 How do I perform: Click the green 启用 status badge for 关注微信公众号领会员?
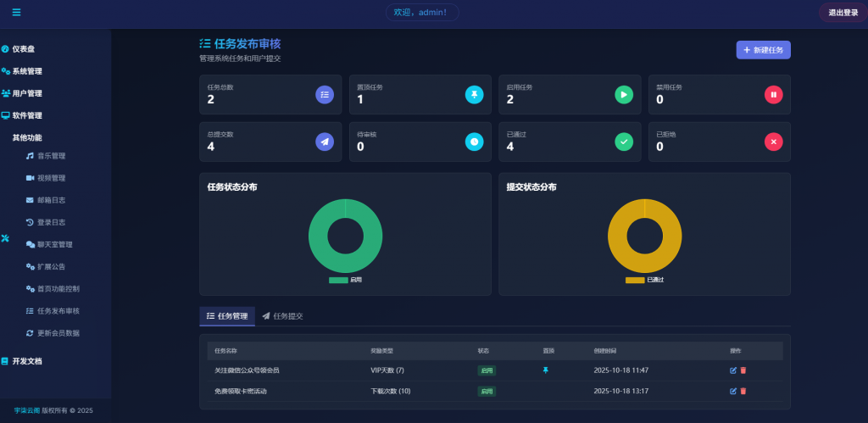point(487,370)
